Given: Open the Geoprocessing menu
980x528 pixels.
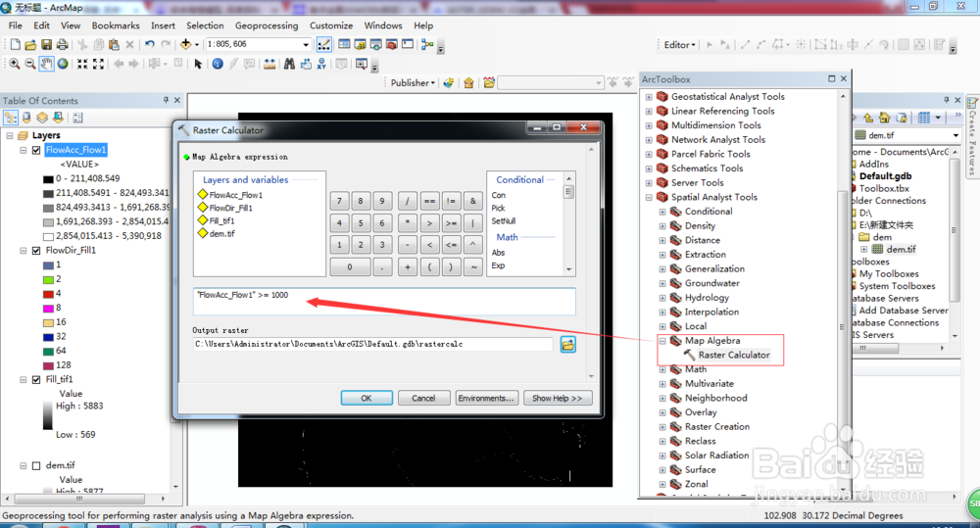Looking at the screenshot, I should click(x=267, y=25).
